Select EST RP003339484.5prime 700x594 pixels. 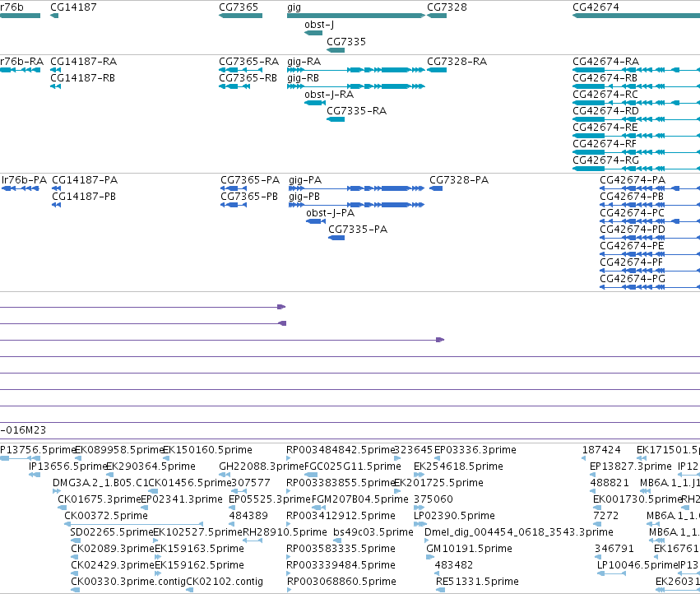click(x=341, y=565)
